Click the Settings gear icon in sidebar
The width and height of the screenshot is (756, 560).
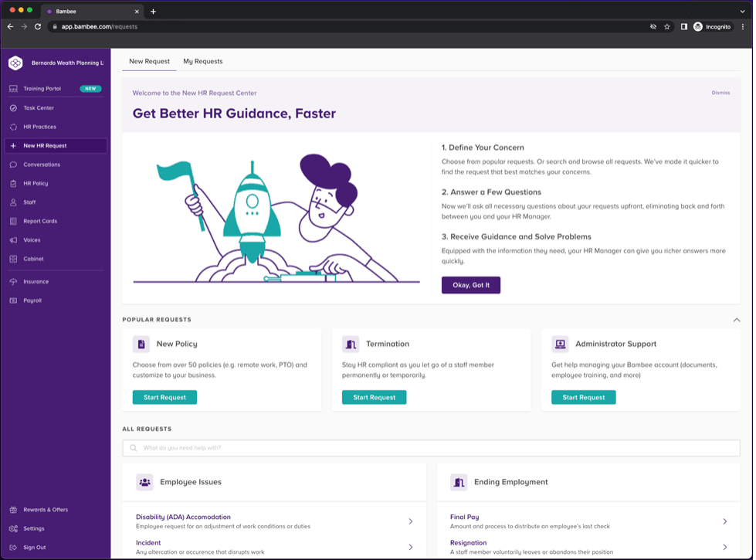tap(13, 529)
